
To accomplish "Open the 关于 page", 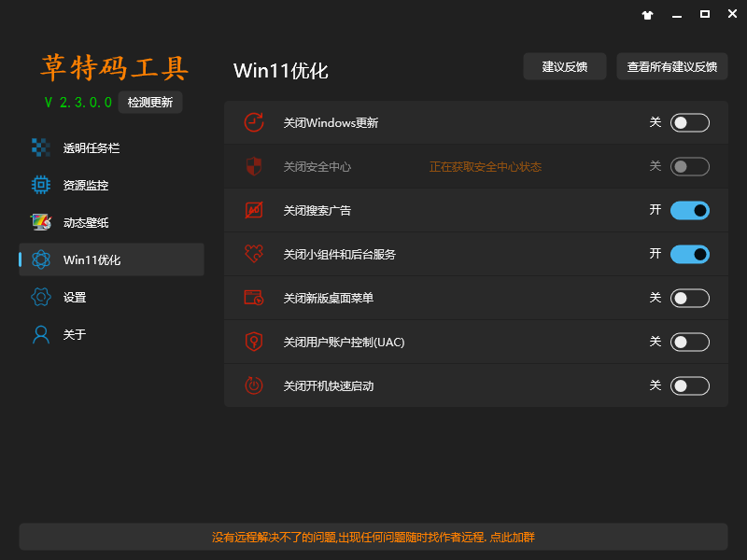I will coord(111,334).
